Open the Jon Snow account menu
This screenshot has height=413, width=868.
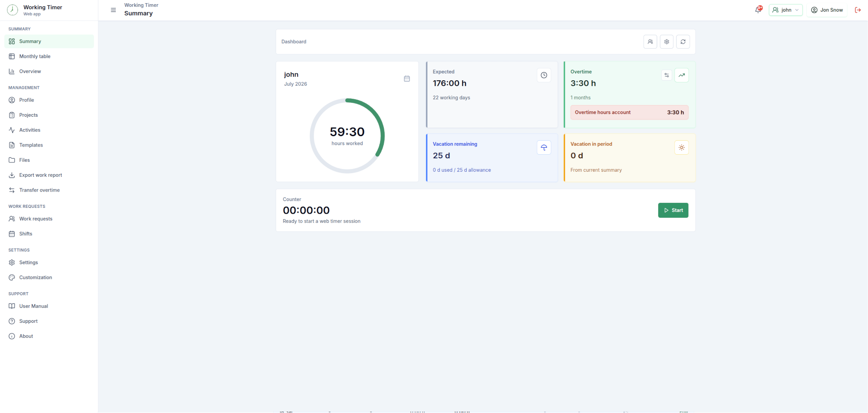coord(827,10)
